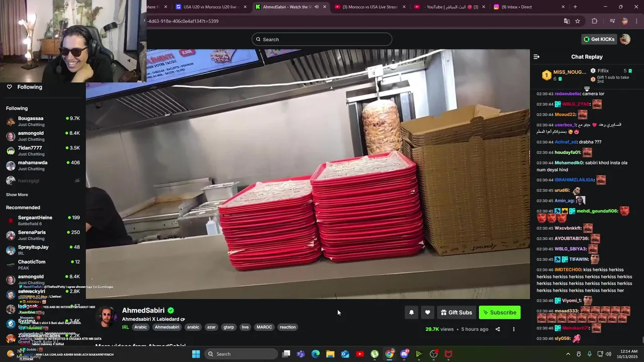The width and height of the screenshot is (644, 362).
Task: Click Achraf_ad username in chat
Action: pos(566,142)
